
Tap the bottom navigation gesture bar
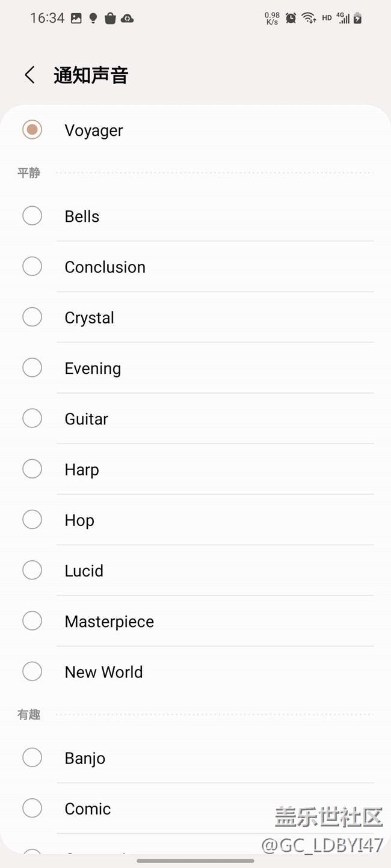click(x=195, y=861)
